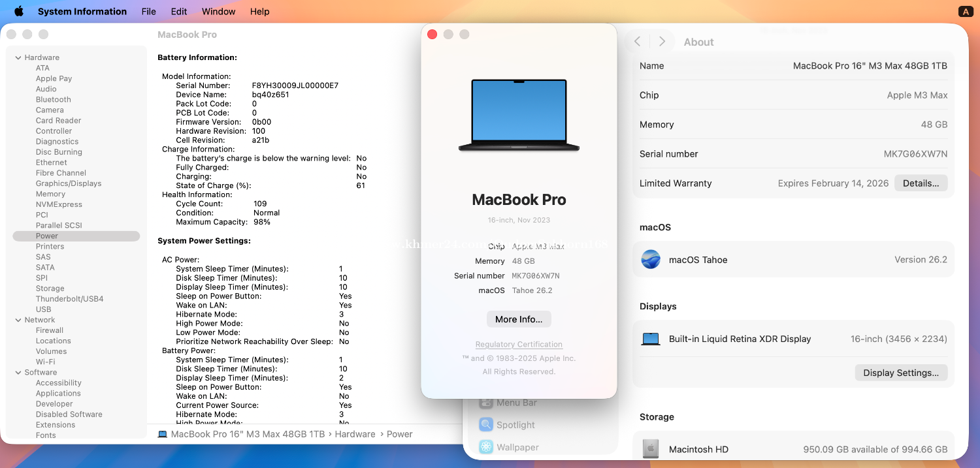Click the input source indicator in the menu bar

[x=965, y=11]
